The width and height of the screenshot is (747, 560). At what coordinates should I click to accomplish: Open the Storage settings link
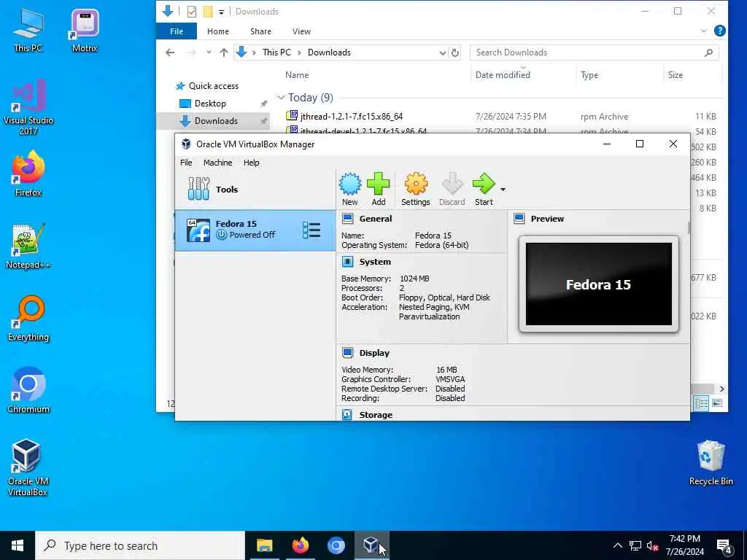coord(376,415)
